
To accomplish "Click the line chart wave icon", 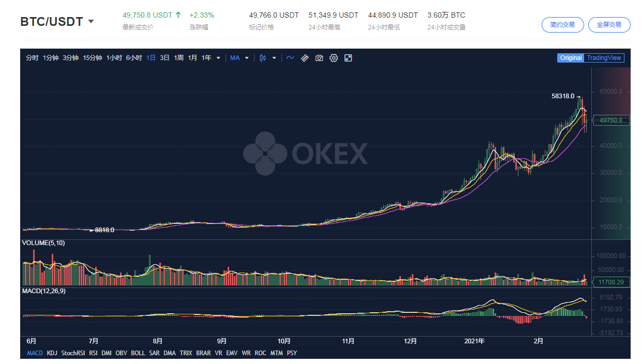I will coord(290,58).
